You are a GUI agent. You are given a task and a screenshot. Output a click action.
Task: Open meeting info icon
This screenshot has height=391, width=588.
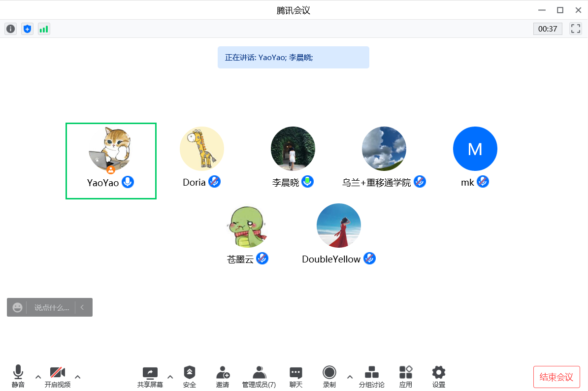click(x=11, y=29)
